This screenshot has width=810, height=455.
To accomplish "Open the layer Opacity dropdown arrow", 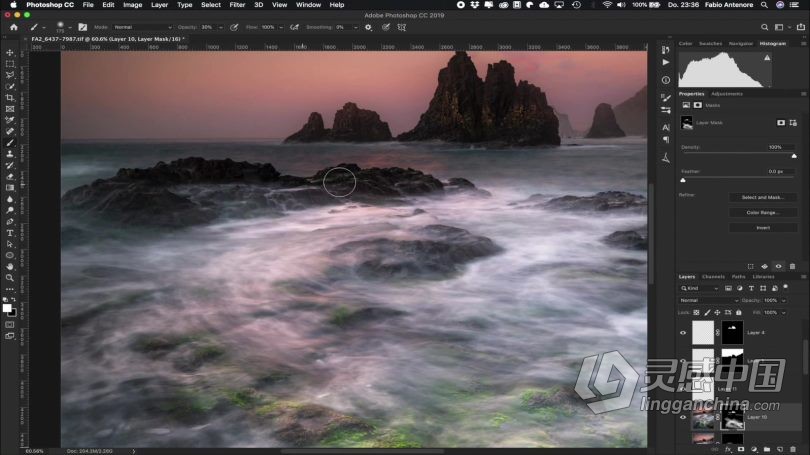I will (x=784, y=301).
